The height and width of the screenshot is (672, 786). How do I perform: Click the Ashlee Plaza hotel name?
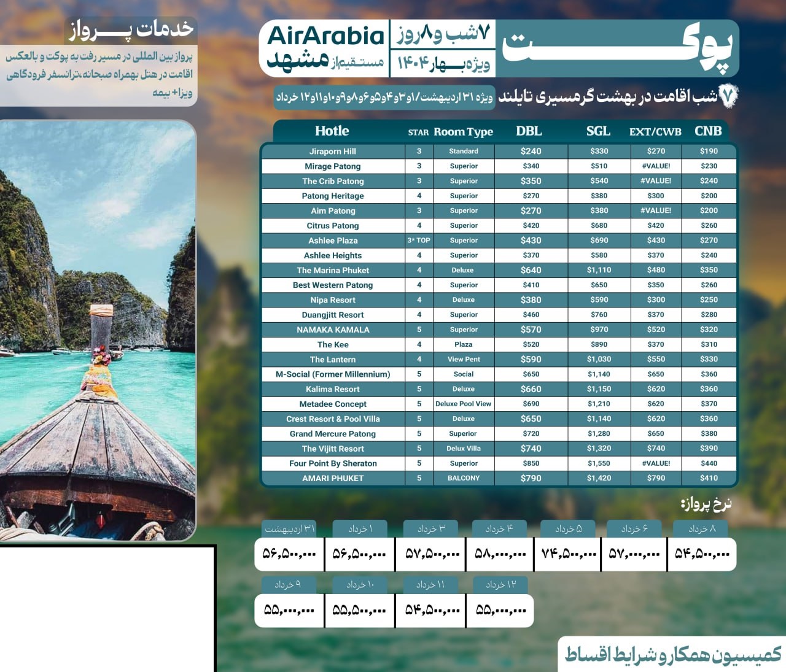click(x=333, y=241)
